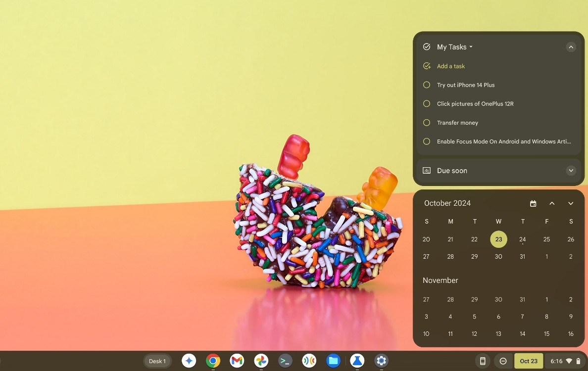Jump to today using calendar icon
This screenshot has width=588, height=371.
(533, 203)
